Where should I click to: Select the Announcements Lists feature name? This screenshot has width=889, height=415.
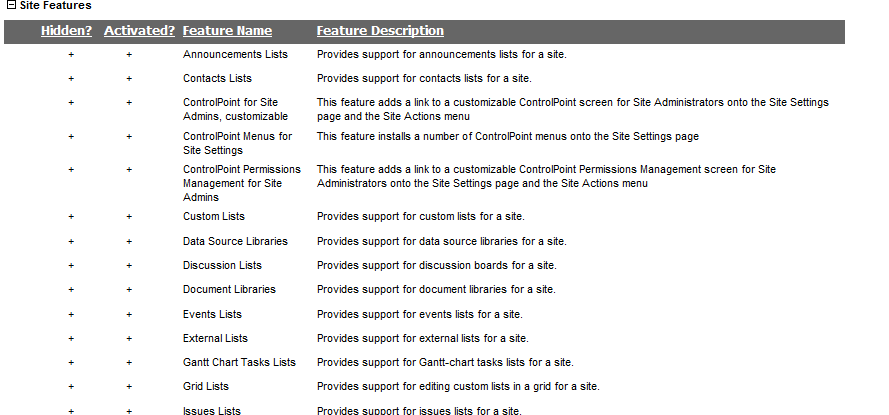coord(235,54)
